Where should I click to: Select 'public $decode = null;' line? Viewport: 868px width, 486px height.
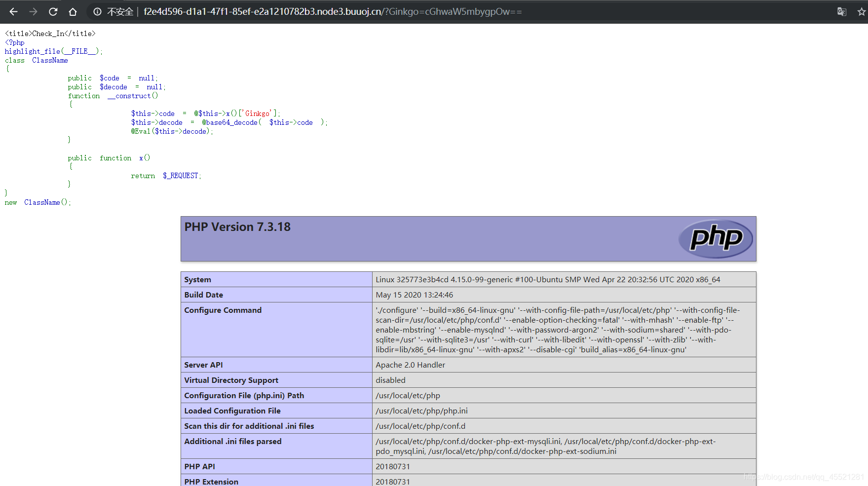tap(117, 87)
